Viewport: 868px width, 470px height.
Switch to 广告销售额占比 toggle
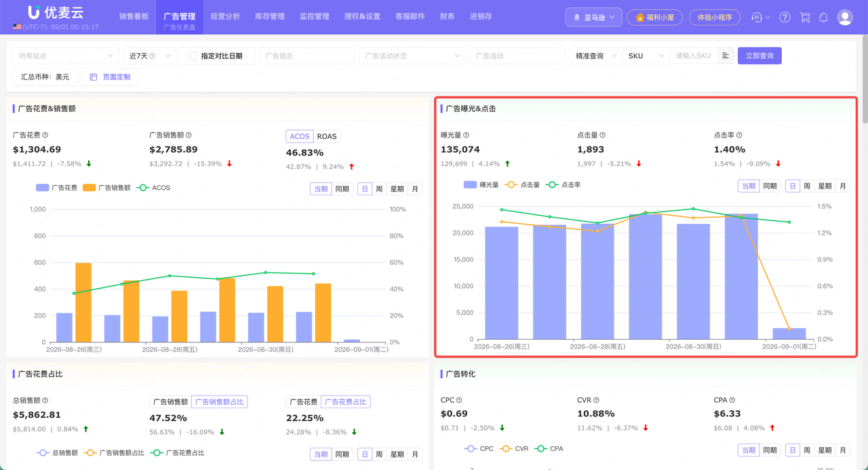tap(220, 402)
